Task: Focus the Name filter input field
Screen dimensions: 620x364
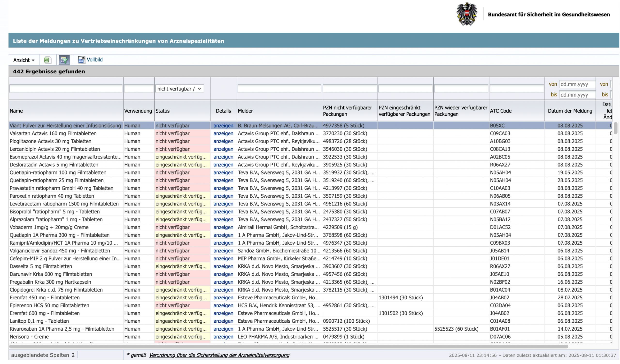Action: (66, 89)
